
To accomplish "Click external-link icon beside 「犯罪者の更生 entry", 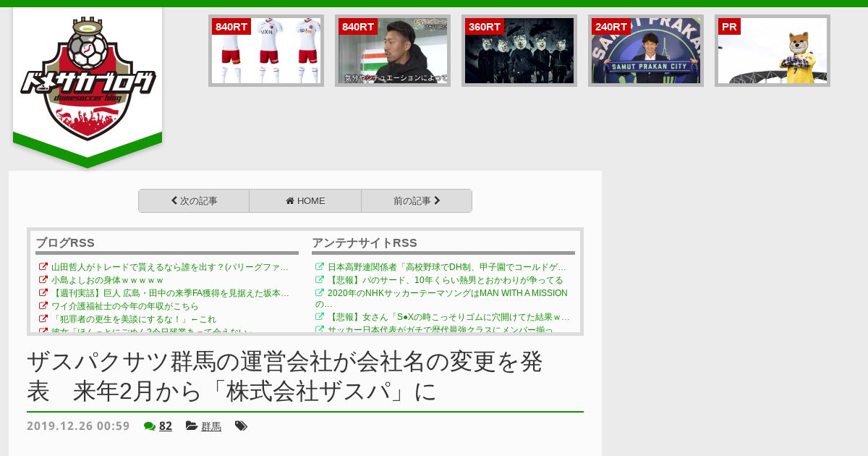I will 43,319.
